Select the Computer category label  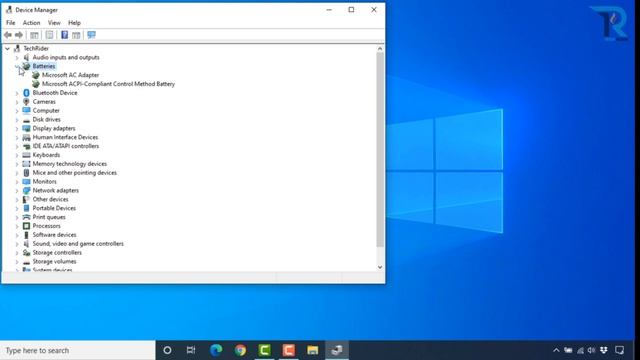pos(46,111)
